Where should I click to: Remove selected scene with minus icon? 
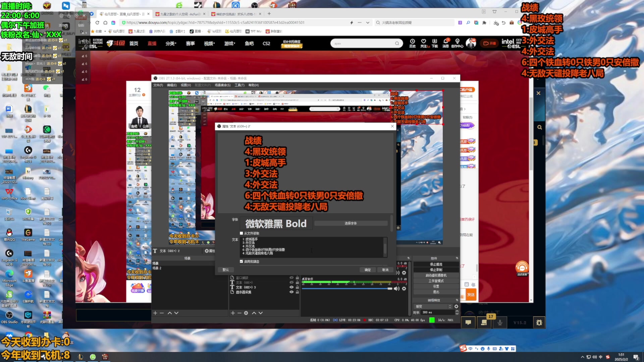pyautogui.click(x=162, y=313)
